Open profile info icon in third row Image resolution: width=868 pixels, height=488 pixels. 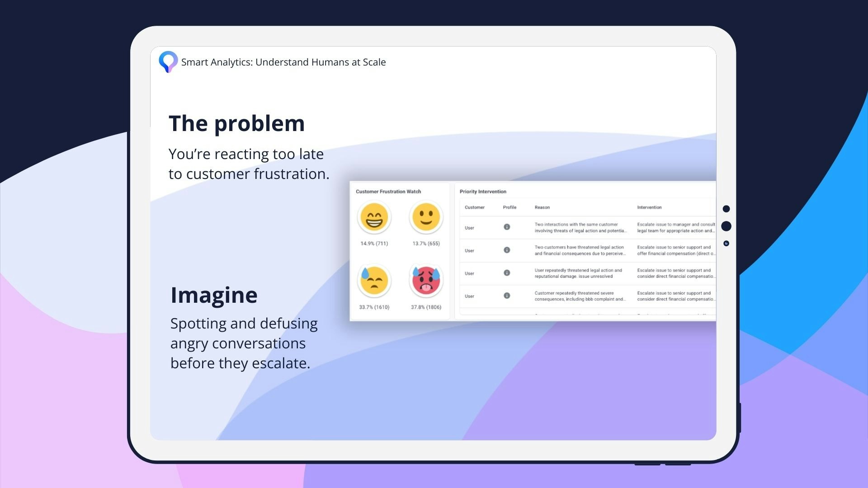[507, 273]
